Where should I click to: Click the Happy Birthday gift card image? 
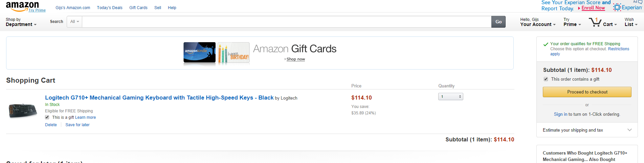click(234, 53)
